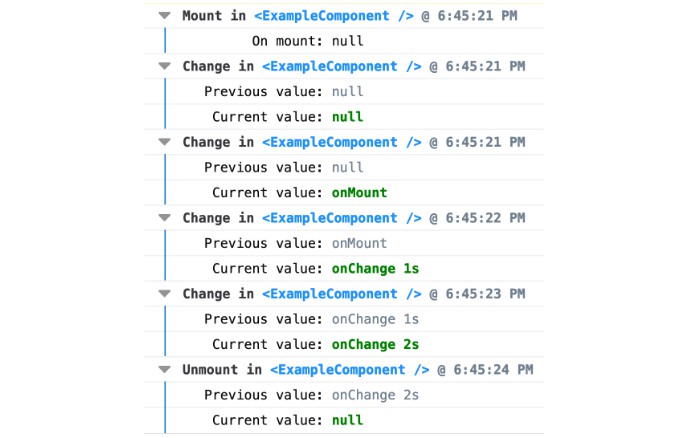Click the green "onMount" current value
This screenshot has height=438, width=692.
(x=359, y=192)
